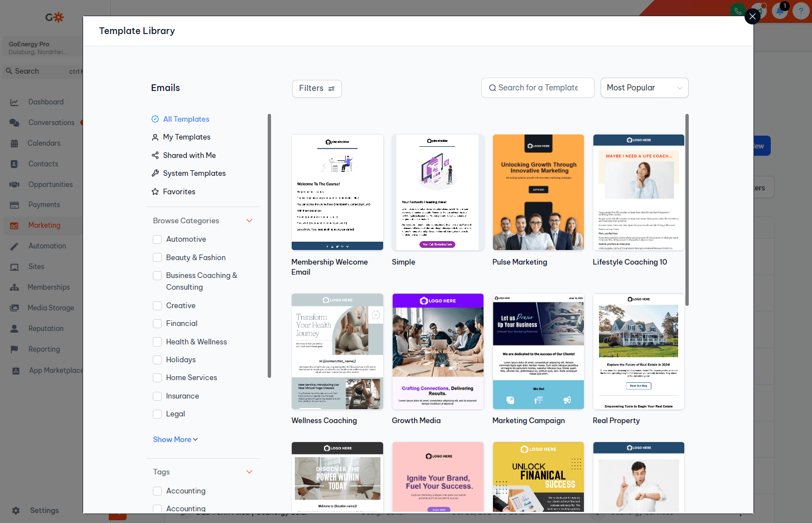Image resolution: width=812 pixels, height=523 pixels.
Task: Click the Marketing icon in the background sidebar
Action: tap(14, 225)
